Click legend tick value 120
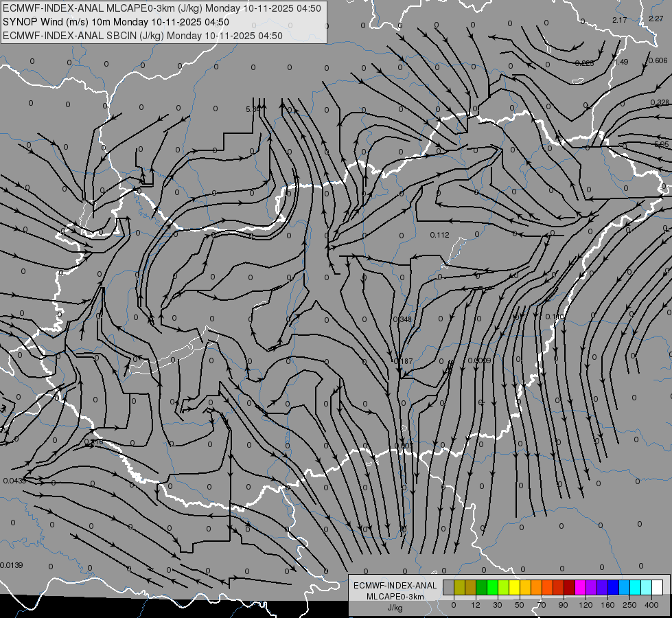Image resolution: width=672 pixels, height=618 pixels. click(586, 605)
